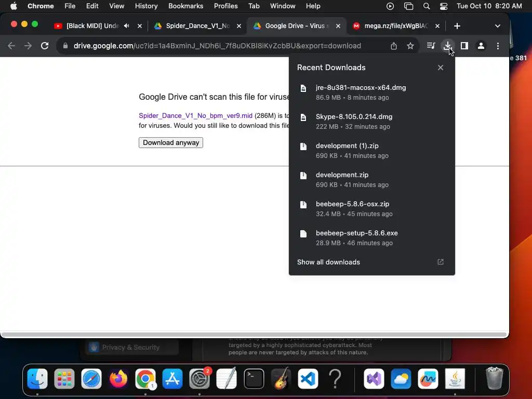Open the App Store from the Dock
This screenshot has height=399, width=532.
point(172,378)
